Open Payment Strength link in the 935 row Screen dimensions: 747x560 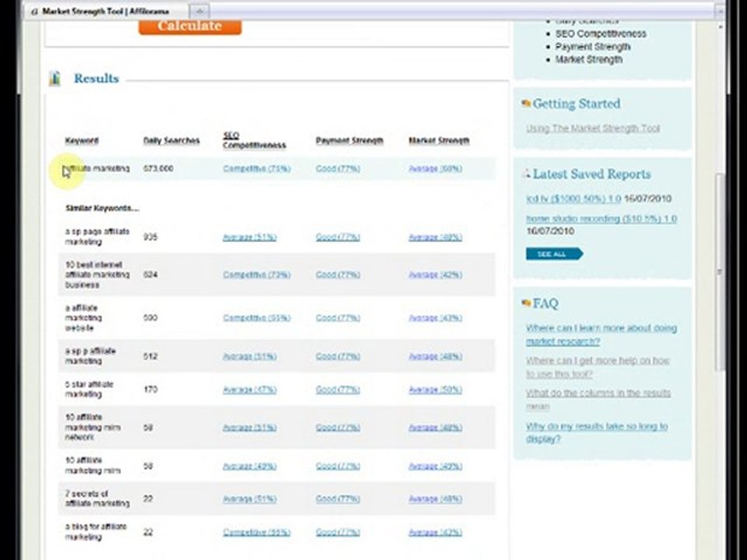338,237
